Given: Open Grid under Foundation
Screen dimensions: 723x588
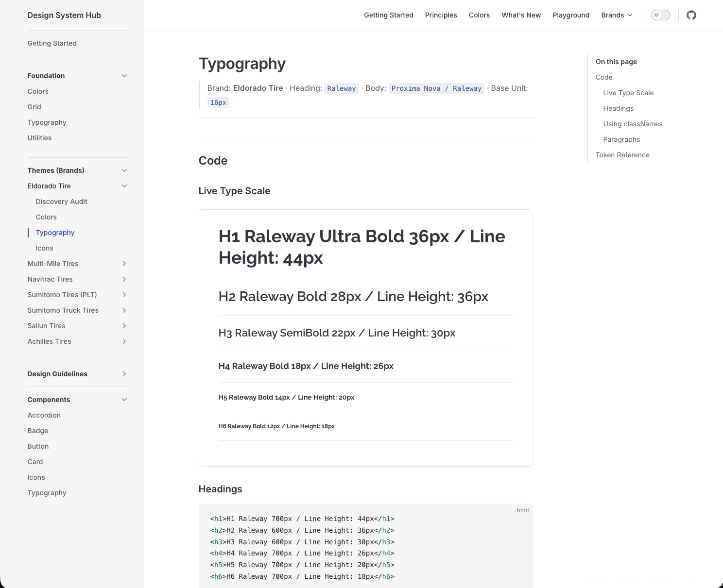Looking at the screenshot, I should 34,107.
